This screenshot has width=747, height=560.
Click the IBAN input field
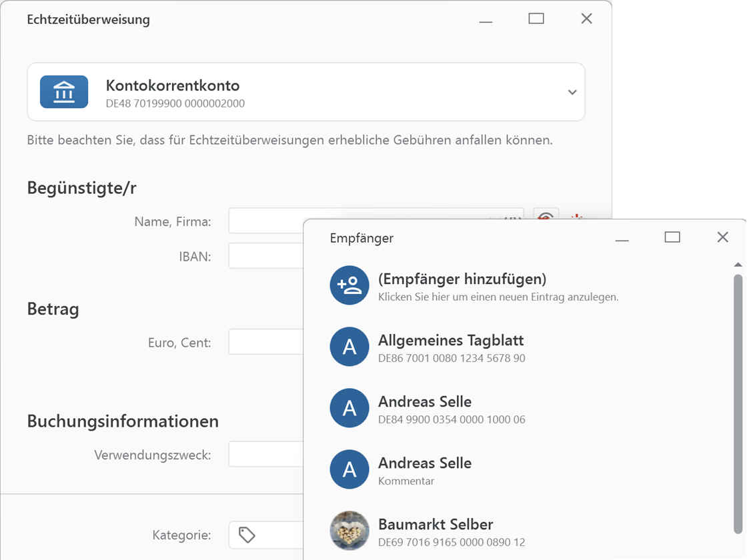tap(267, 255)
